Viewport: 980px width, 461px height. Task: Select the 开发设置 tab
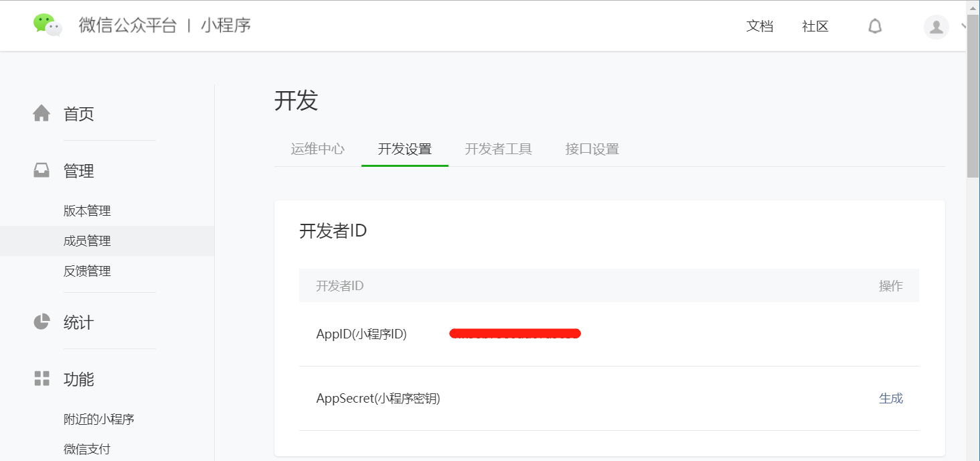coord(405,149)
